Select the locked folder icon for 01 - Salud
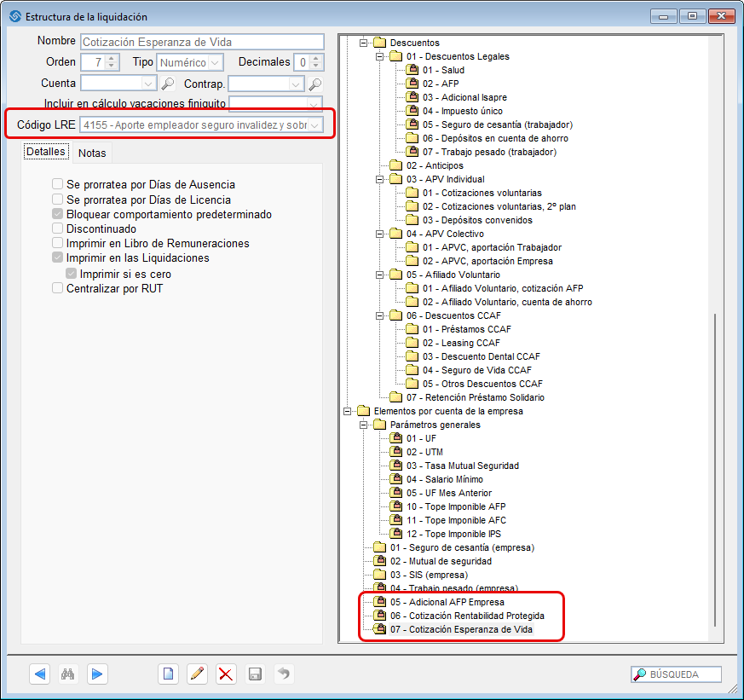The image size is (744, 700). tap(412, 70)
